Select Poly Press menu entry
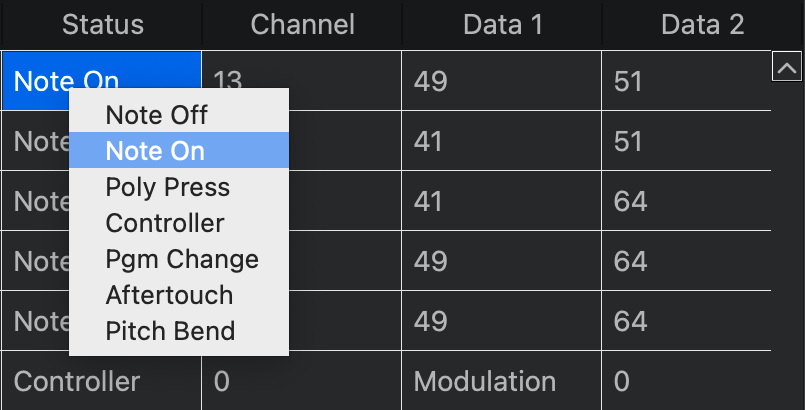This screenshot has width=805, height=410. (168, 187)
